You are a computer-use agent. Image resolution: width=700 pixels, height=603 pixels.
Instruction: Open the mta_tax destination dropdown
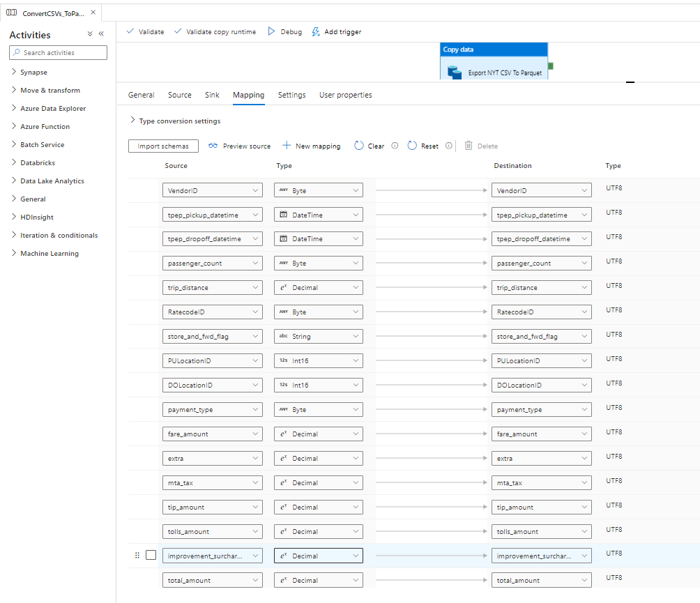pyautogui.click(x=542, y=482)
